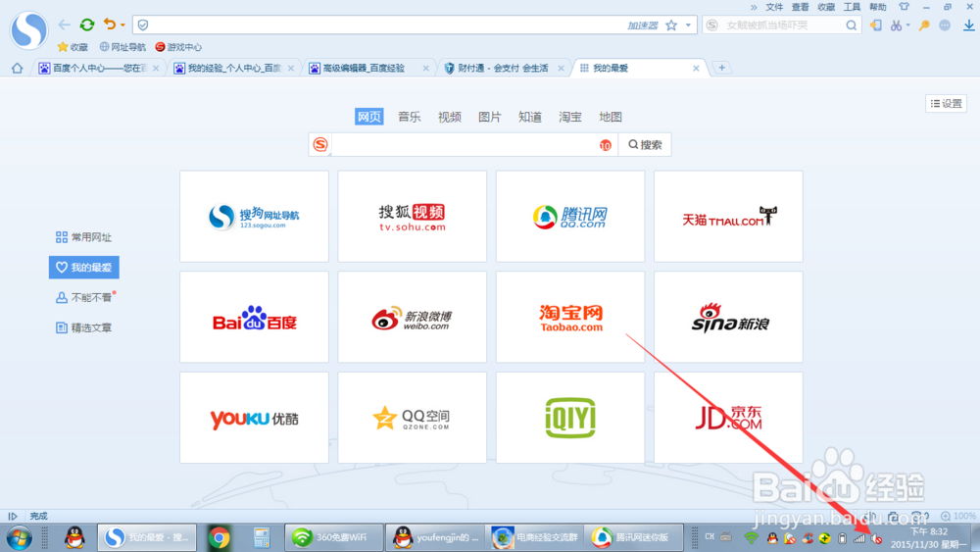The height and width of the screenshot is (552, 980).
Task: Open dropdown next to the undo icon
Action: click(x=122, y=25)
